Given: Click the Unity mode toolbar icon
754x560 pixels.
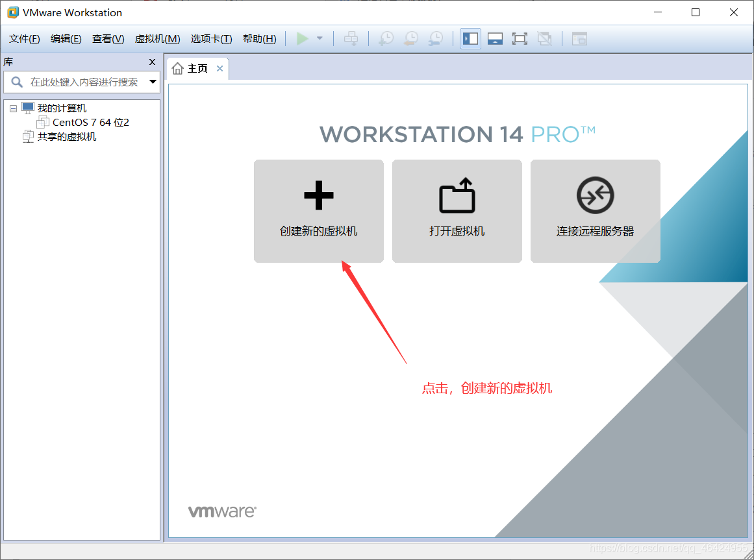Looking at the screenshot, I should click(544, 38).
